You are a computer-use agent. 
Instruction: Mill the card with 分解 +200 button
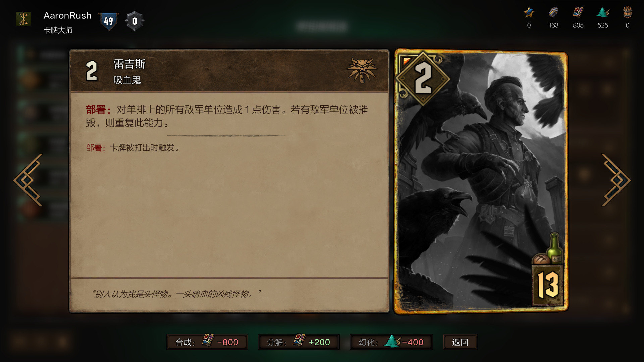[299, 342]
